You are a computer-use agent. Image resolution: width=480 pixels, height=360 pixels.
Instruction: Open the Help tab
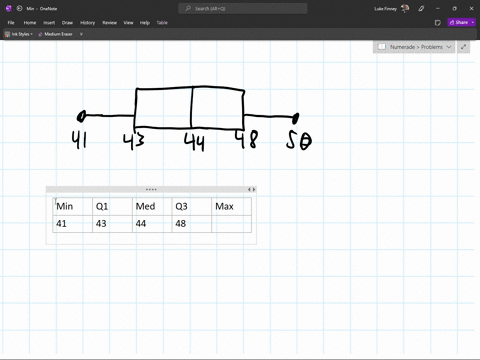(x=144, y=23)
